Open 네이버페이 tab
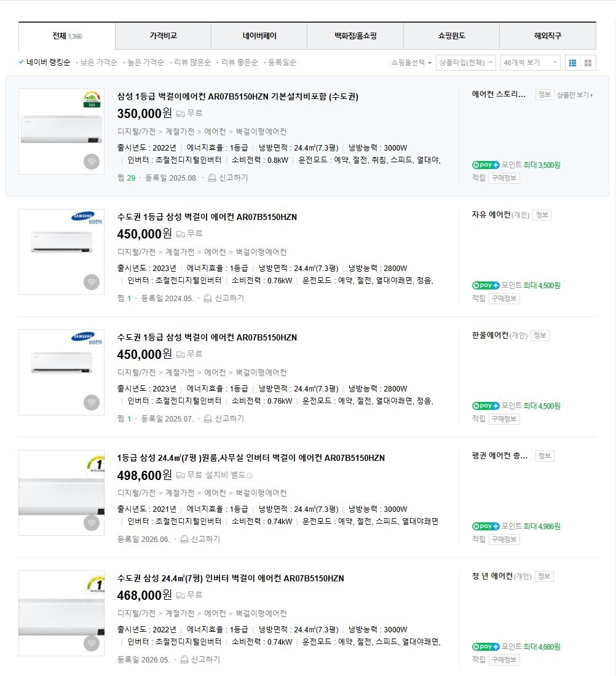616x676 pixels. 259,36
